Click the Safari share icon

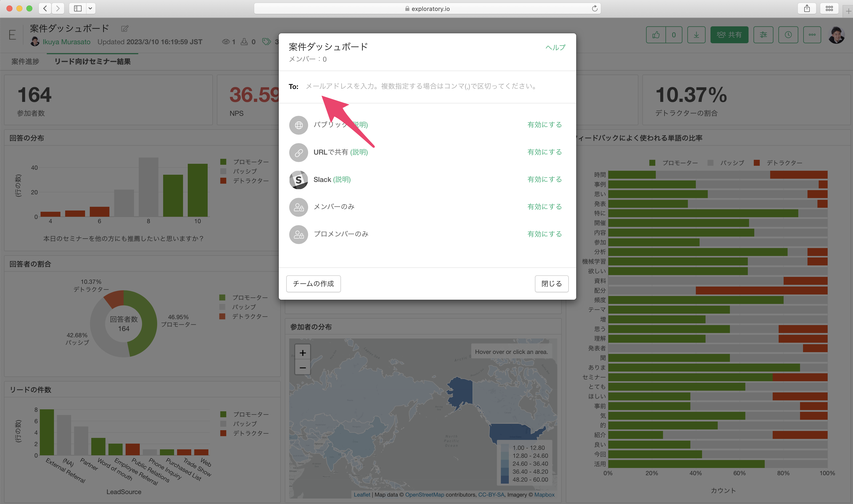[x=807, y=8]
